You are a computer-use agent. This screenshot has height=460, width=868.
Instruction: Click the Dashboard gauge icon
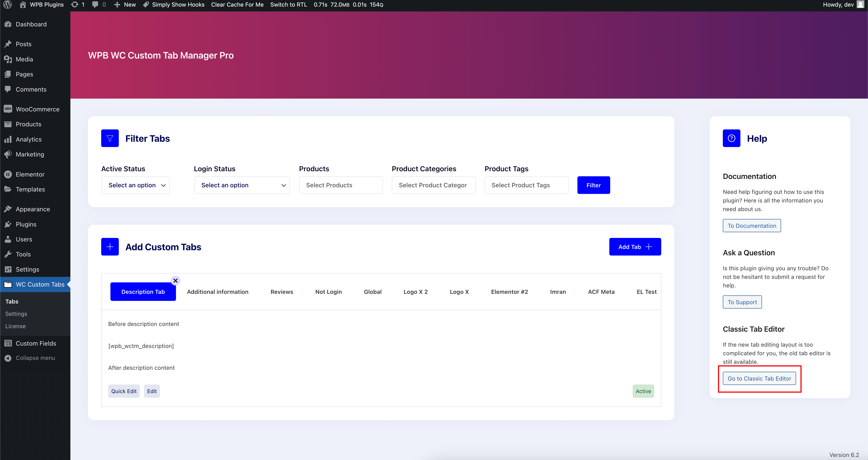pyautogui.click(x=8, y=24)
